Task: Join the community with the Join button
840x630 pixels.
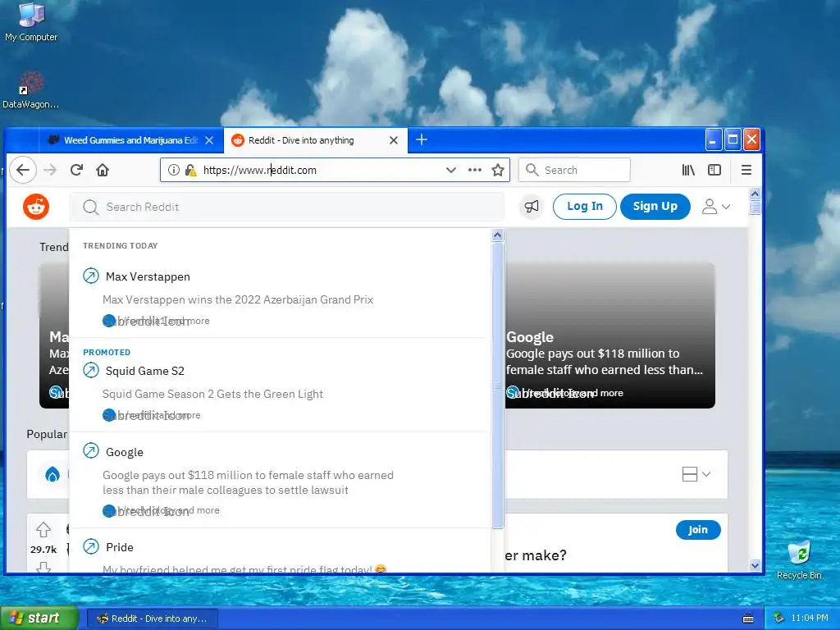Action: [698, 529]
